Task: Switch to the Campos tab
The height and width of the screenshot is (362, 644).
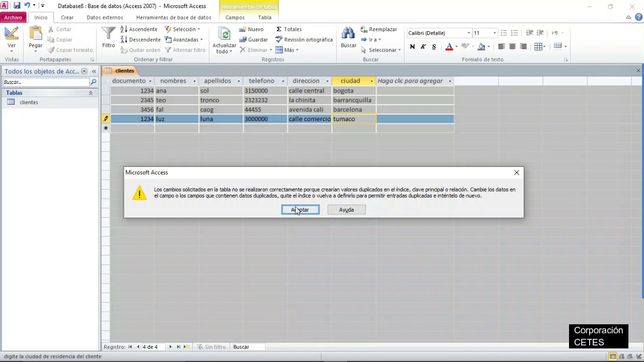Action: pos(235,17)
